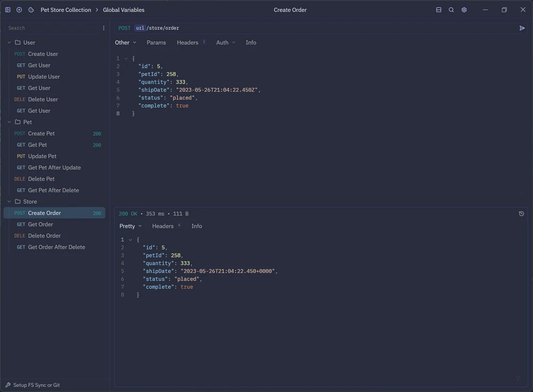Open Global Variables breadcrumb
The image size is (533, 392).
[x=124, y=10]
